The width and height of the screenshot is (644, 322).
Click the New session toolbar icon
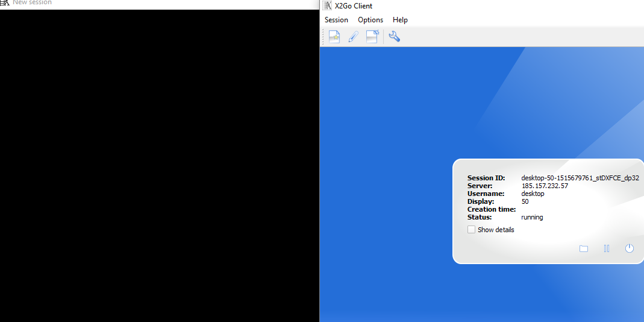[334, 37]
